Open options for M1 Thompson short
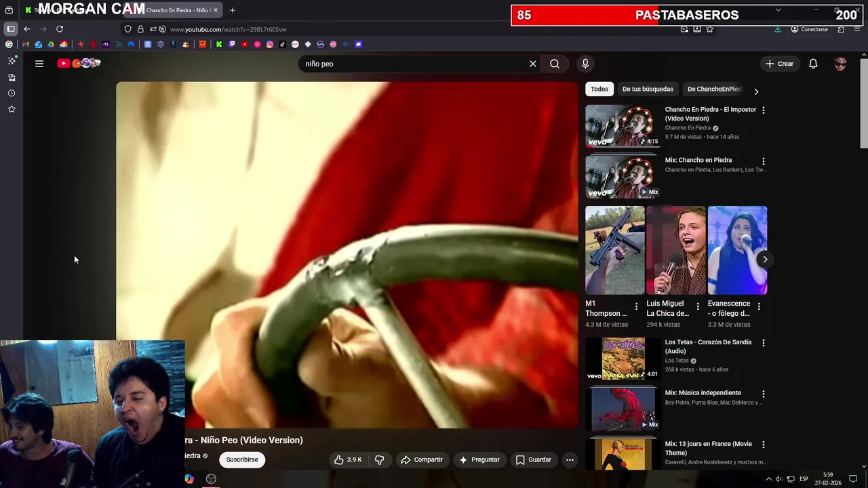This screenshot has height=488, width=868. (x=636, y=306)
